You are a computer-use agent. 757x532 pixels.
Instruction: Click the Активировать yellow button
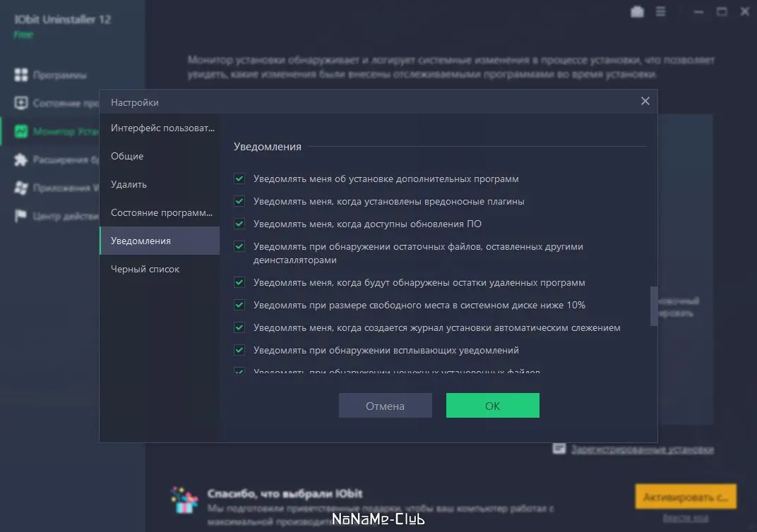pos(686,497)
